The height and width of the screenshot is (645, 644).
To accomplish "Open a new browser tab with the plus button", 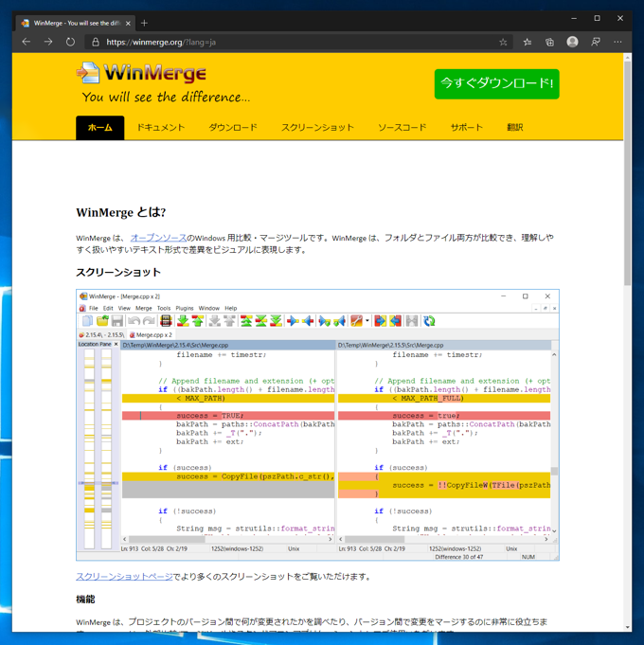I will click(x=144, y=23).
